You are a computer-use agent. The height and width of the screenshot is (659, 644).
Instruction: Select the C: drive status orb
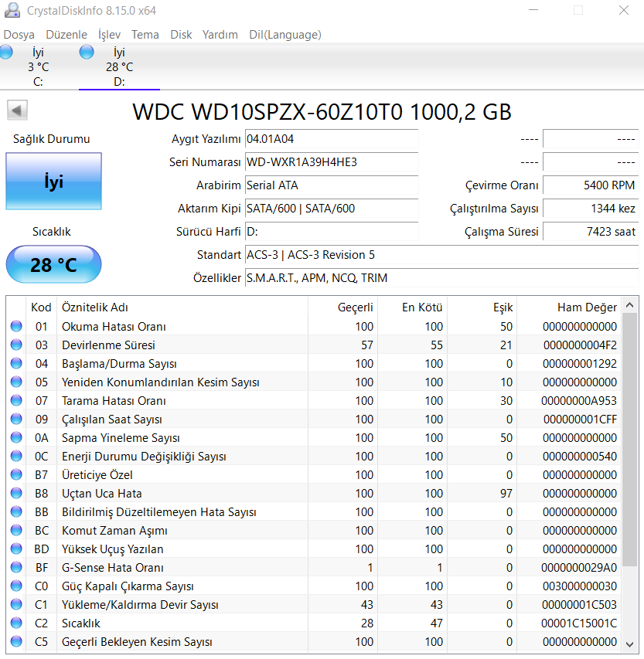5,52
